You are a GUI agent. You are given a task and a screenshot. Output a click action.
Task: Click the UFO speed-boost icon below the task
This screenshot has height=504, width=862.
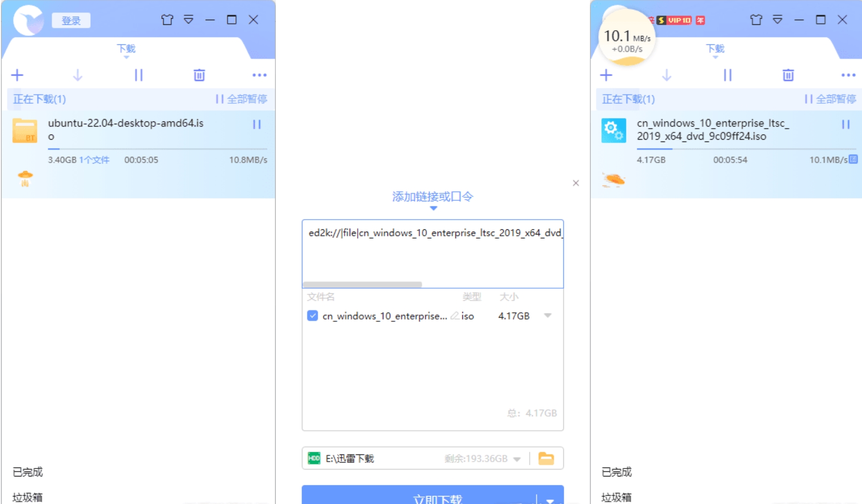tap(24, 178)
